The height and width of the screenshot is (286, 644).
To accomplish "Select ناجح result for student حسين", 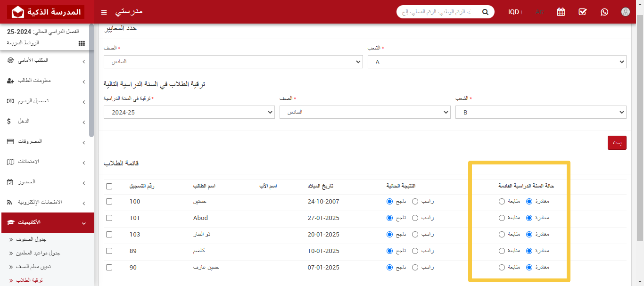I will tap(389, 201).
